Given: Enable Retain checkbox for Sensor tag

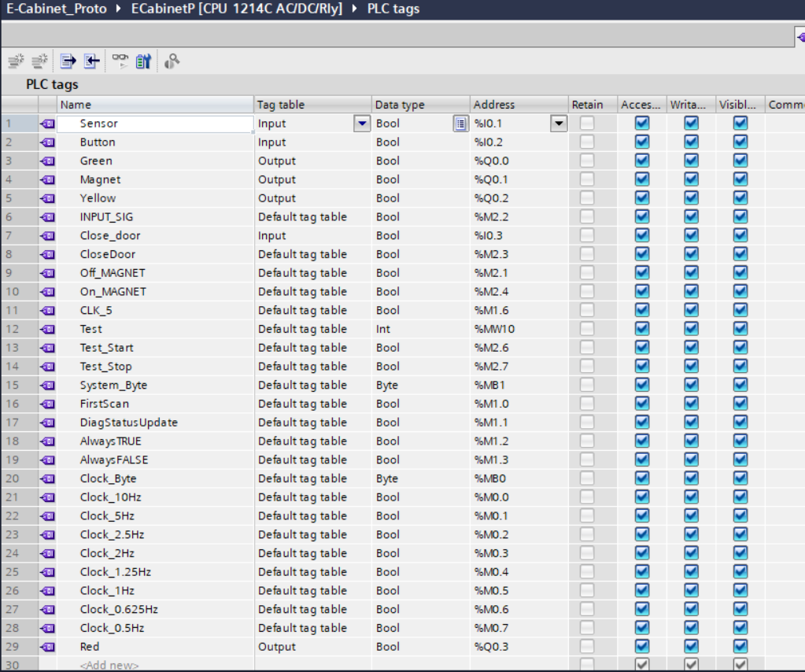Looking at the screenshot, I should coord(587,124).
